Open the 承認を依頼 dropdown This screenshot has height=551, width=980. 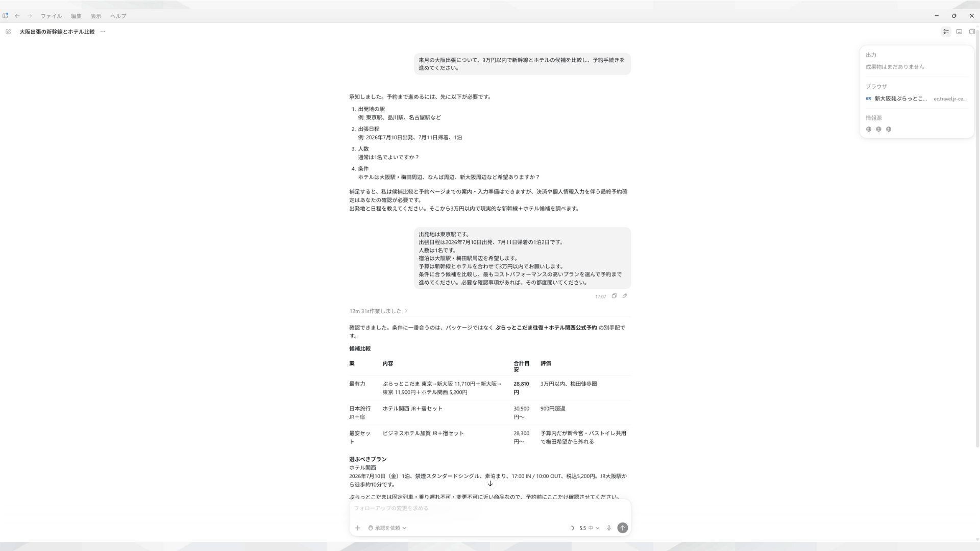387,528
